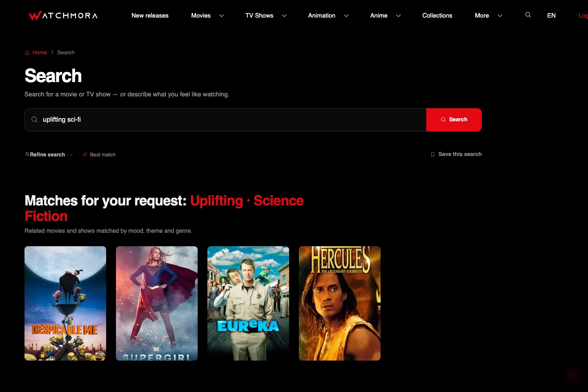The image size is (588, 392).
Task: Open the Despicable Me poster
Action: pyautogui.click(x=65, y=303)
